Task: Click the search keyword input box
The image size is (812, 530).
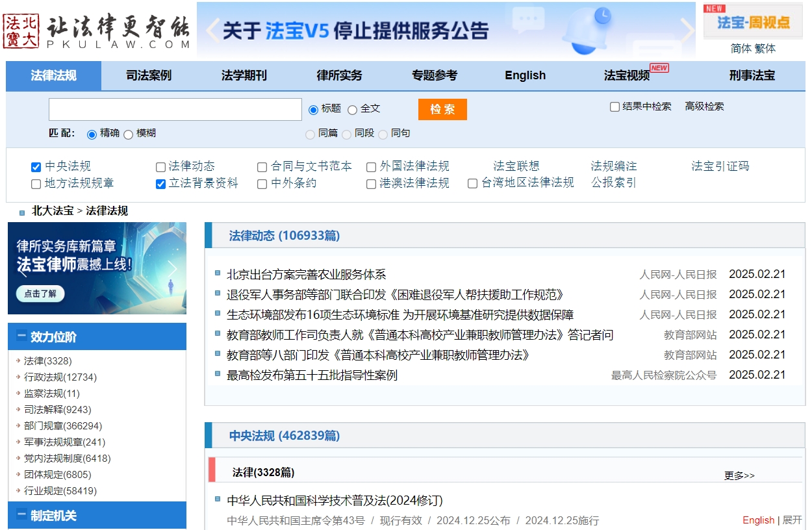Action: pos(175,109)
